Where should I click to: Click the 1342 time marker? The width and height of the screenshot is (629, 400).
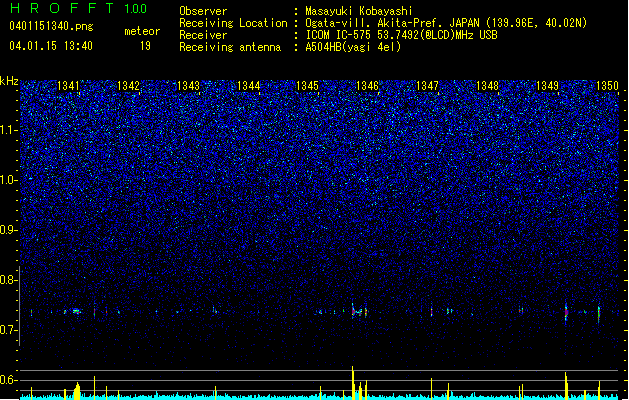128,85
